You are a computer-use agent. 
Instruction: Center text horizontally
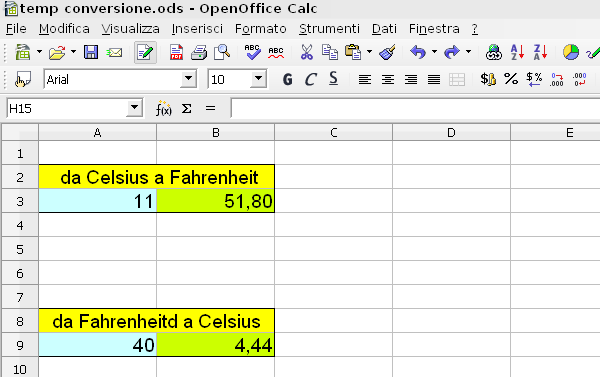pyautogui.click(x=388, y=80)
